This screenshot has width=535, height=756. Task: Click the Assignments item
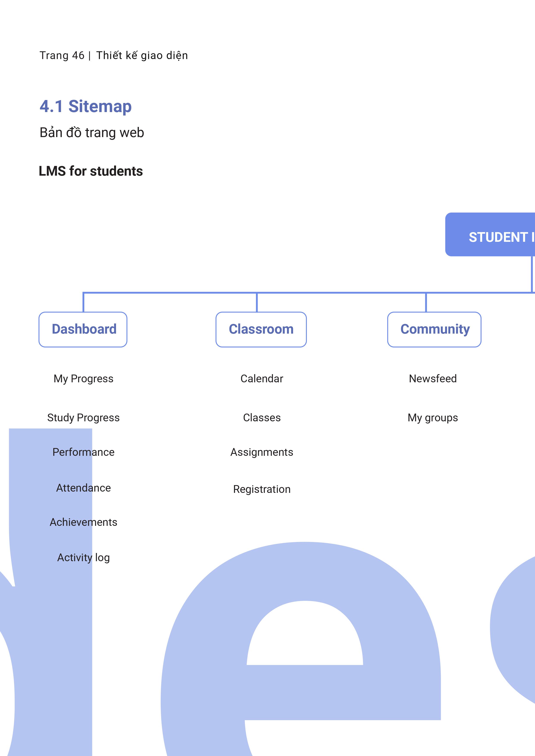(262, 452)
